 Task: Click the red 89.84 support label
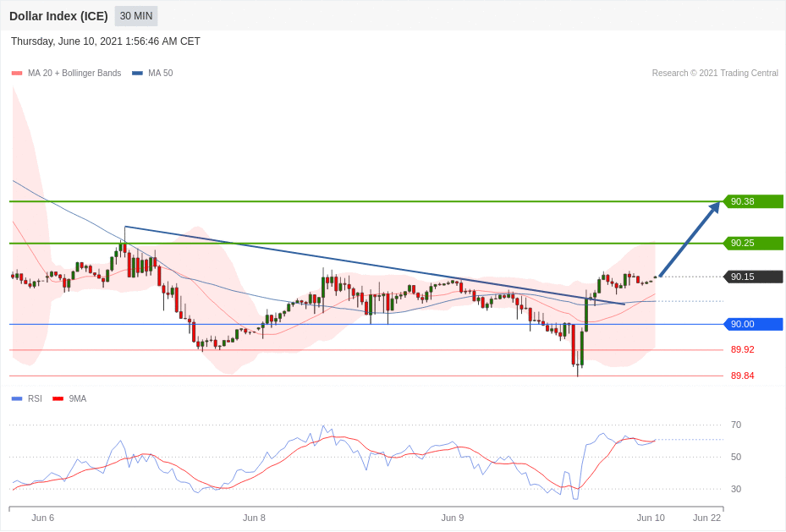[742, 376]
